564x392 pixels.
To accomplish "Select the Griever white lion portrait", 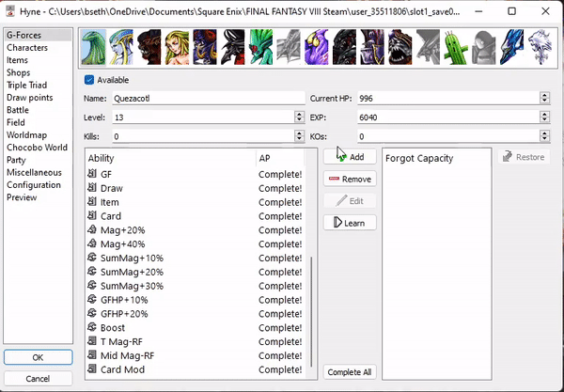I will 540,47.
